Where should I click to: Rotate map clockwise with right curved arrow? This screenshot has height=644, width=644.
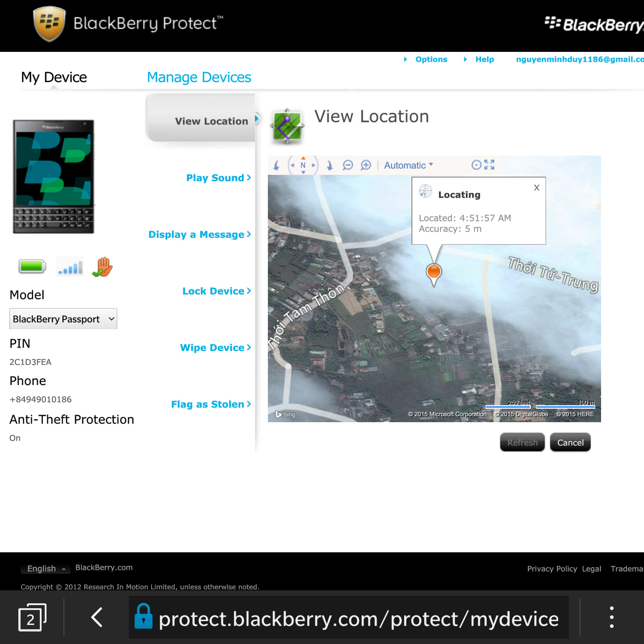click(330, 165)
